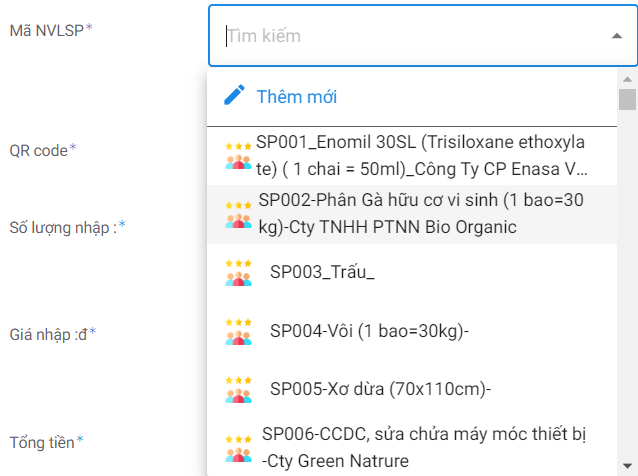
Task: Click the icon beside SP006-CCDC
Action: point(238,447)
